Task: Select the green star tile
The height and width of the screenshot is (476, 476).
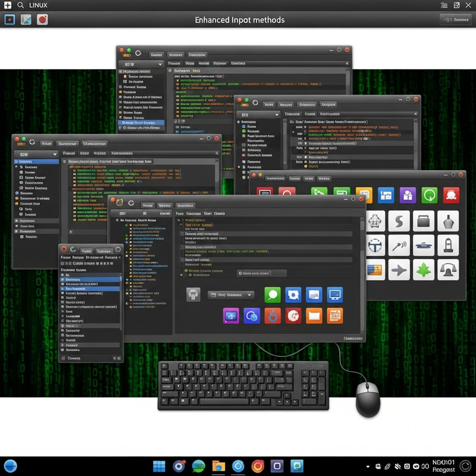Action: tap(424, 270)
